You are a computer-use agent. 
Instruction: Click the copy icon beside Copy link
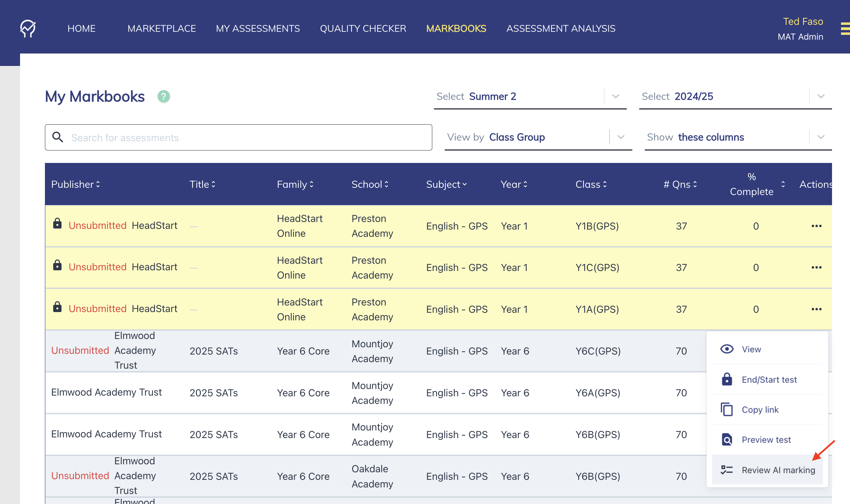pyautogui.click(x=727, y=409)
